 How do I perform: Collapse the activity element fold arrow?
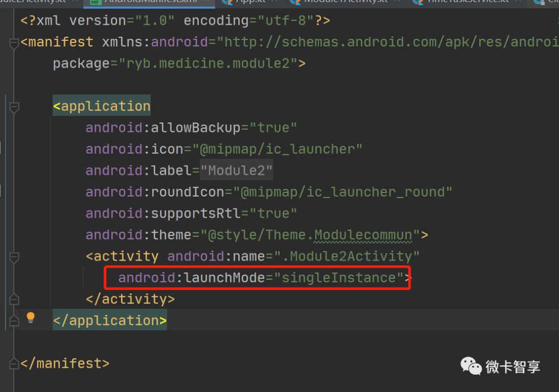coord(14,258)
